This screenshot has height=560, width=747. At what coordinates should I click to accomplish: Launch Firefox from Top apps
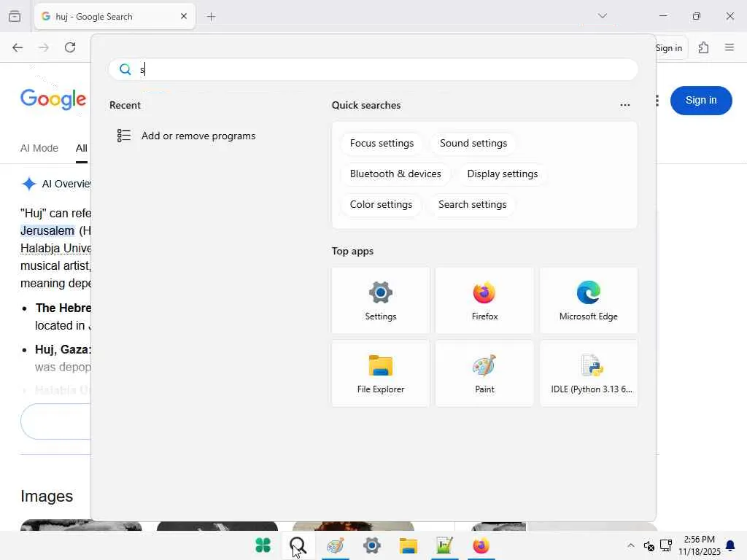pyautogui.click(x=484, y=300)
